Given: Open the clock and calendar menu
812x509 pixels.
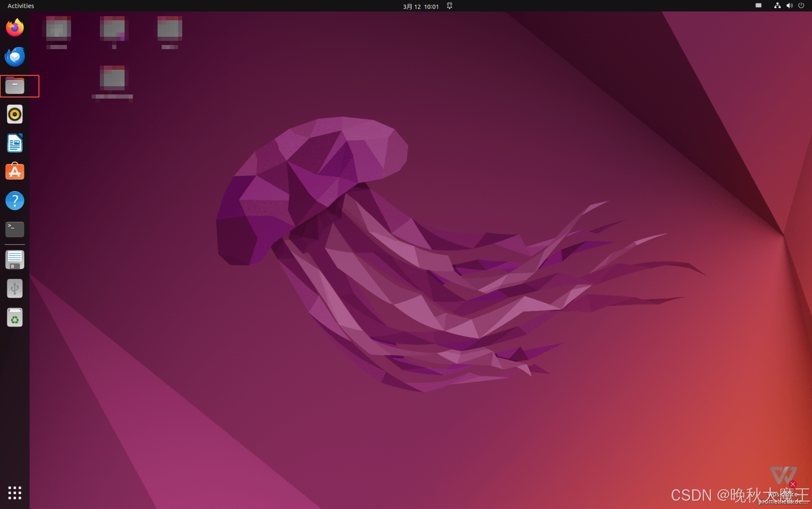Looking at the screenshot, I should point(421,7).
